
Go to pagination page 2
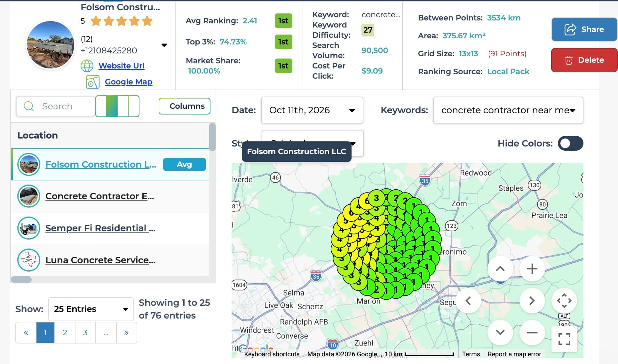(x=65, y=333)
